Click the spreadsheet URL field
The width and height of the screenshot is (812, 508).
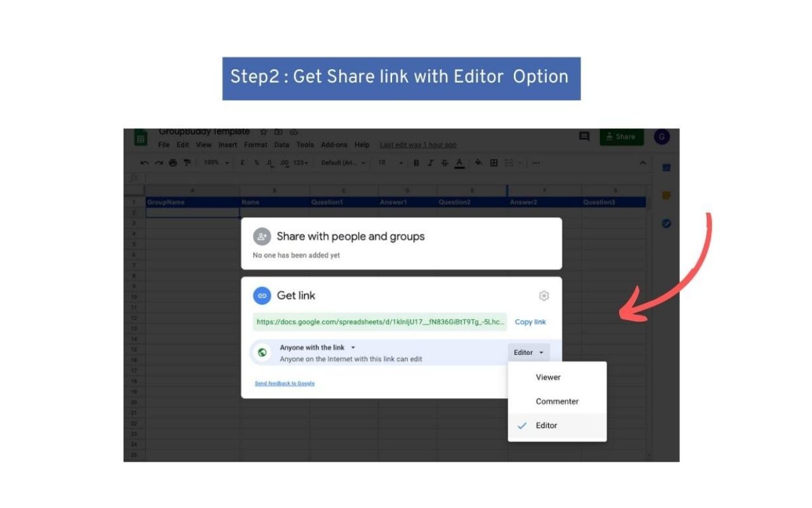pos(380,322)
